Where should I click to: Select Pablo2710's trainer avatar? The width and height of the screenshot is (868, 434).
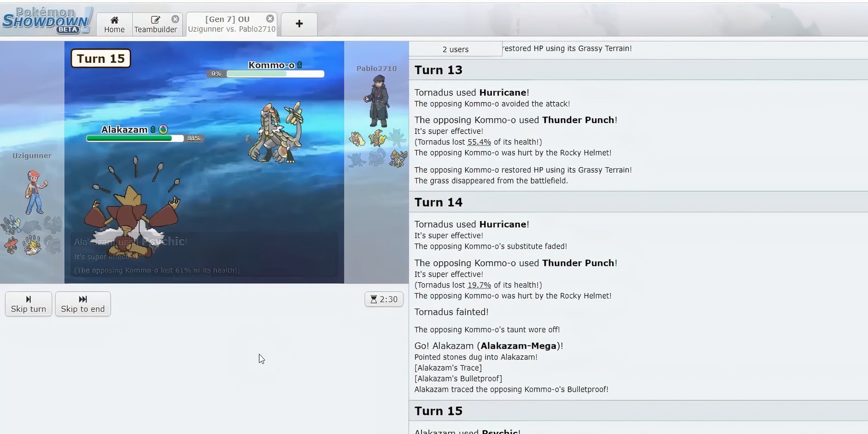[378, 102]
